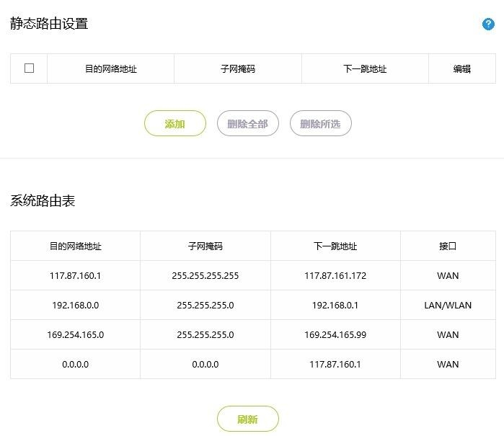Click the 删除所选 button
The height and width of the screenshot is (436, 504).
(320, 123)
